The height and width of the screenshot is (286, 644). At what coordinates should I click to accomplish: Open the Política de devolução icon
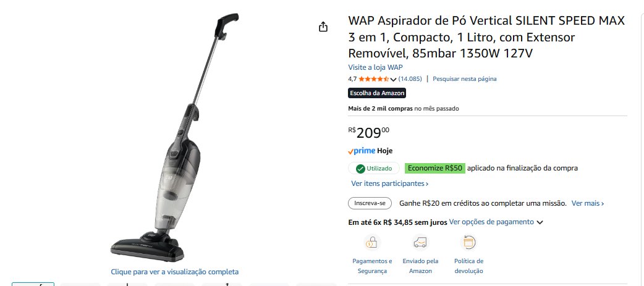point(468,243)
